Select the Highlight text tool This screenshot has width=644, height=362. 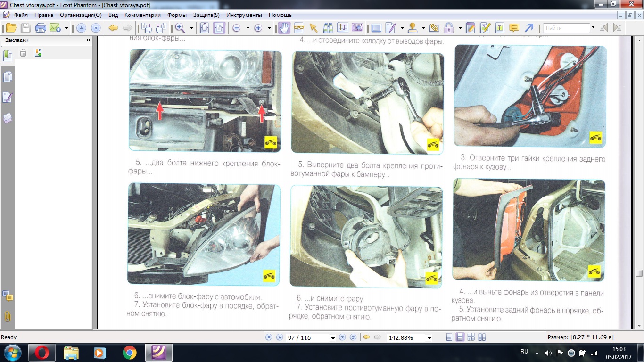[499, 28]
